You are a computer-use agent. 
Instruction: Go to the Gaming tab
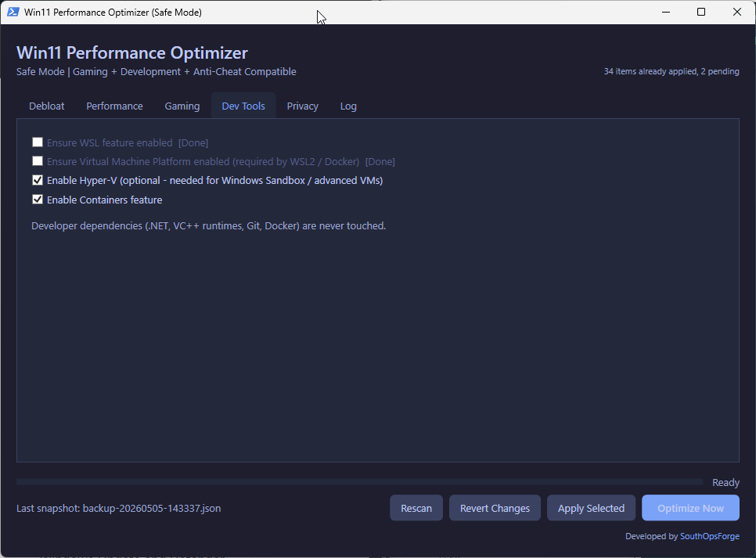(x=182, y=106)
